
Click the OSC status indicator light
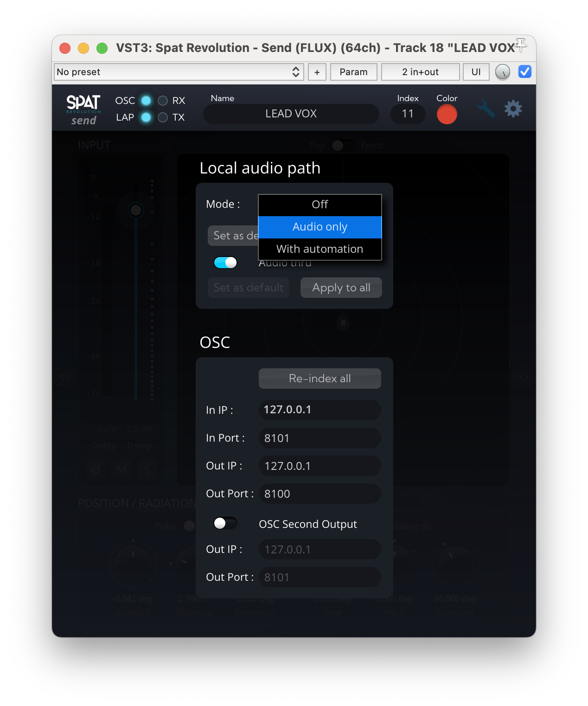(x=146, y=101)
